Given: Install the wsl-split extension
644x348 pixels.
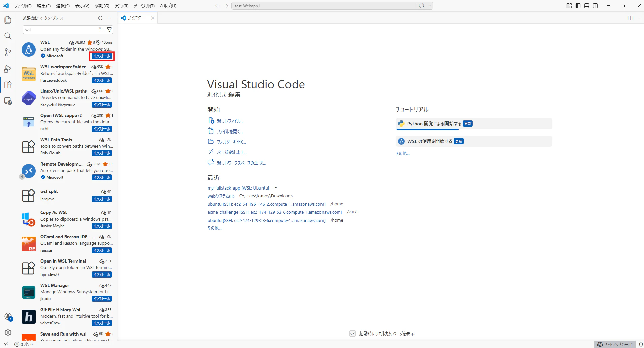Looking at the screenshot, I should pos(102,199).
